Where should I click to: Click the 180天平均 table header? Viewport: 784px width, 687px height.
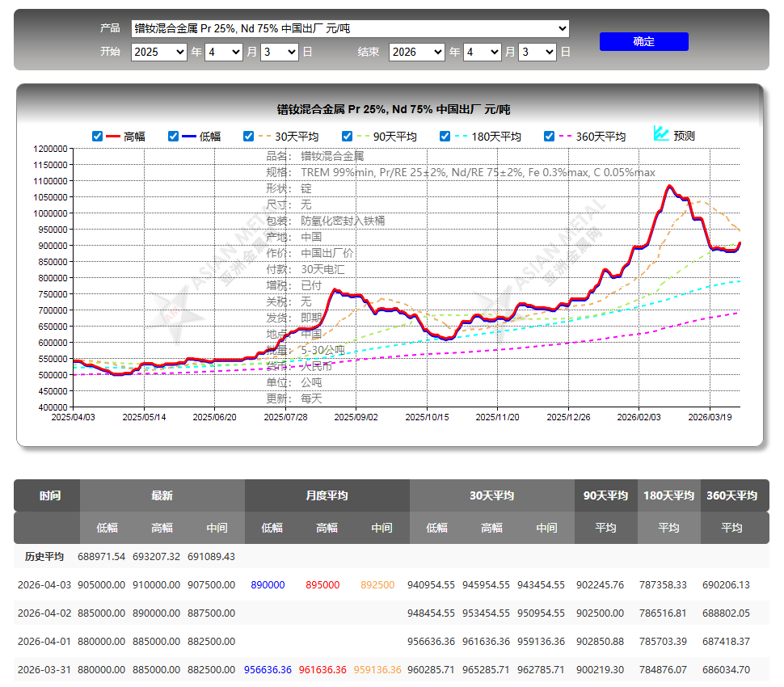[x=669, y=495]
